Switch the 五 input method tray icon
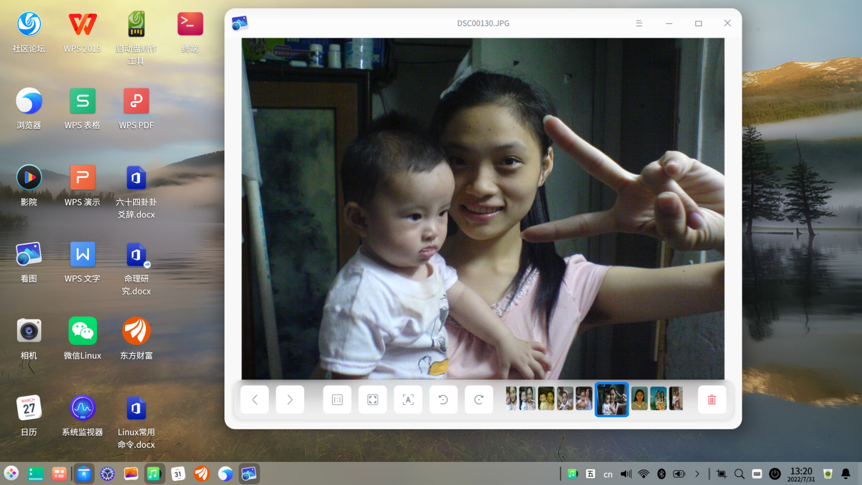The width and height of the screenshot is (862, 485). (x=590, y=473)
